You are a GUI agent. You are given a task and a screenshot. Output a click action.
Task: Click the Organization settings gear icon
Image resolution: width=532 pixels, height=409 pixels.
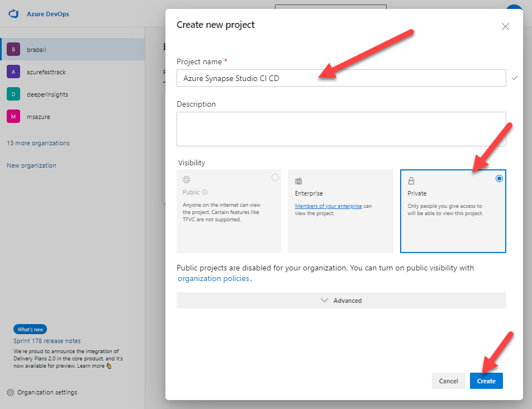pyautogui.click(x=10, y=392)
